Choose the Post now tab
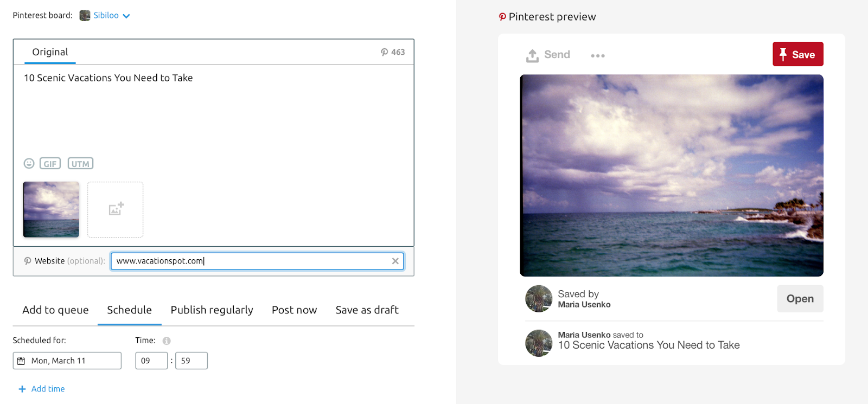The image size is (868, 404). pyautogui.click(x=294, y=310)
